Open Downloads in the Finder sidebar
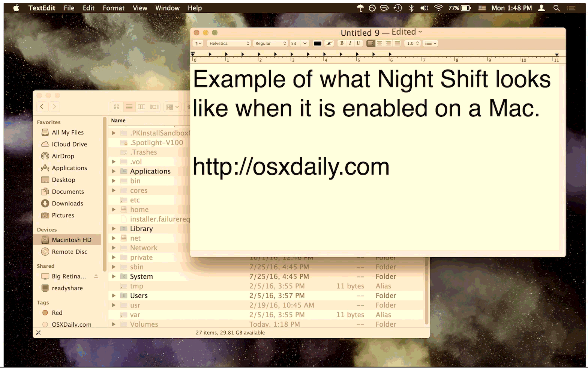588x368 pixels. click(x=67, y=204)
